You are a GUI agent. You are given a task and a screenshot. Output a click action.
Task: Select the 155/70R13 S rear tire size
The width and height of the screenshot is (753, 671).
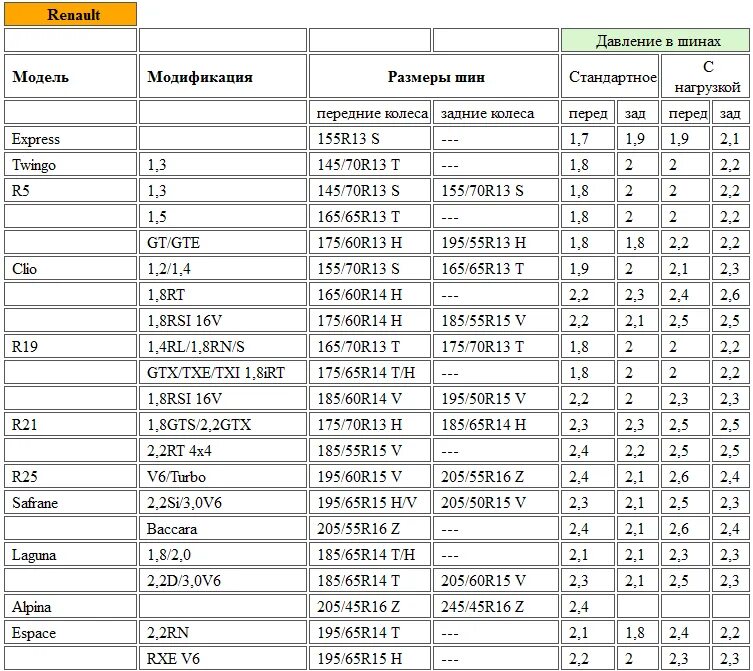coord(496,190)
